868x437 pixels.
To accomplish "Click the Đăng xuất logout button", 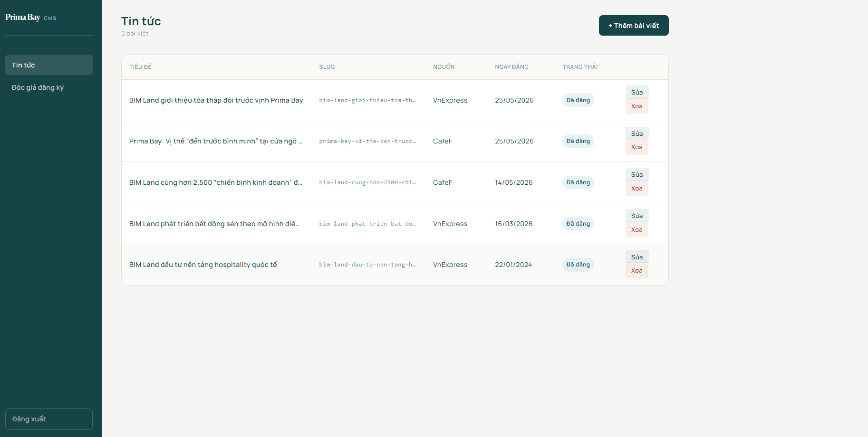I will (49, 419).
